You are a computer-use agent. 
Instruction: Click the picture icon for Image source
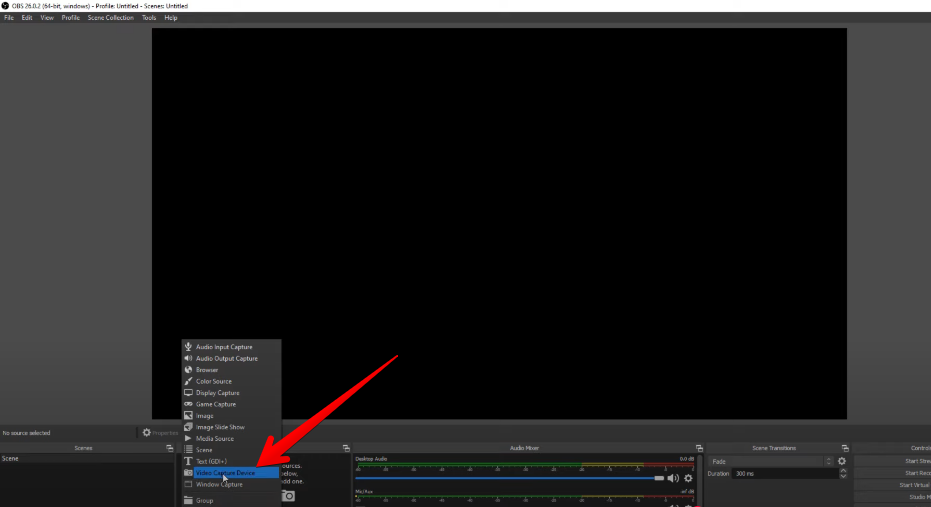188,416
